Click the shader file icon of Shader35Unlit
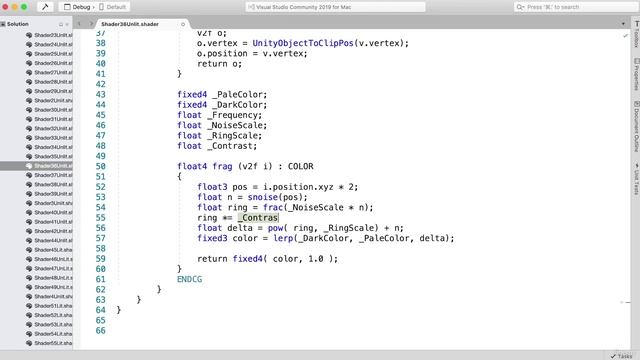 pos(29,157)
